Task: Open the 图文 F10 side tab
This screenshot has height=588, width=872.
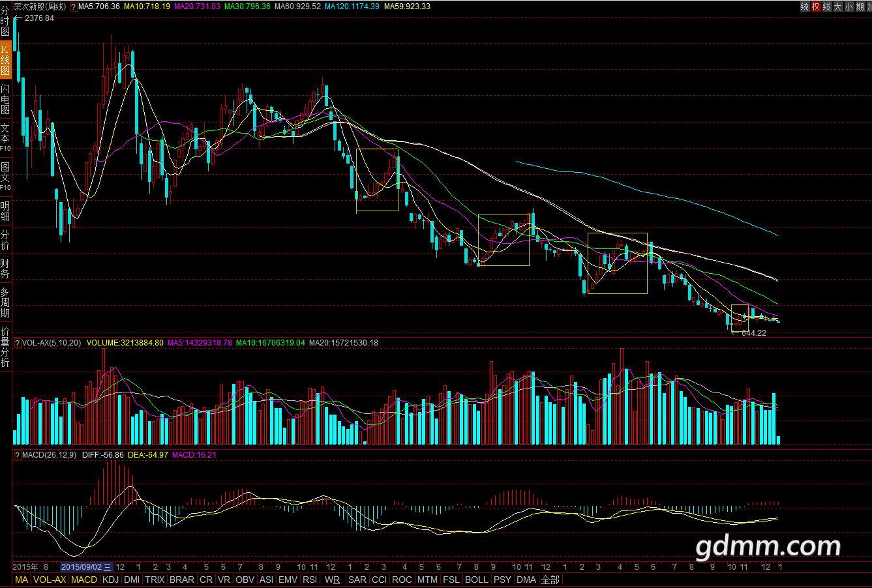Action: (x=5, y=177)
